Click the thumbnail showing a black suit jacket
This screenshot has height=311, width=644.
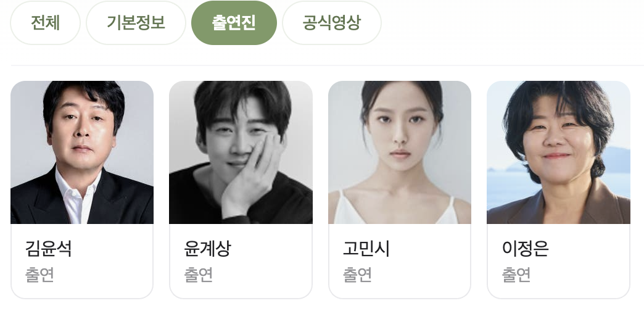click(82, 152)
